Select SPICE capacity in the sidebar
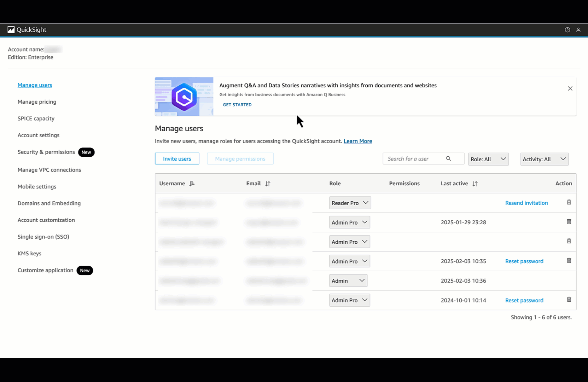This screenshot has width=588, height=382. [36, 118]
